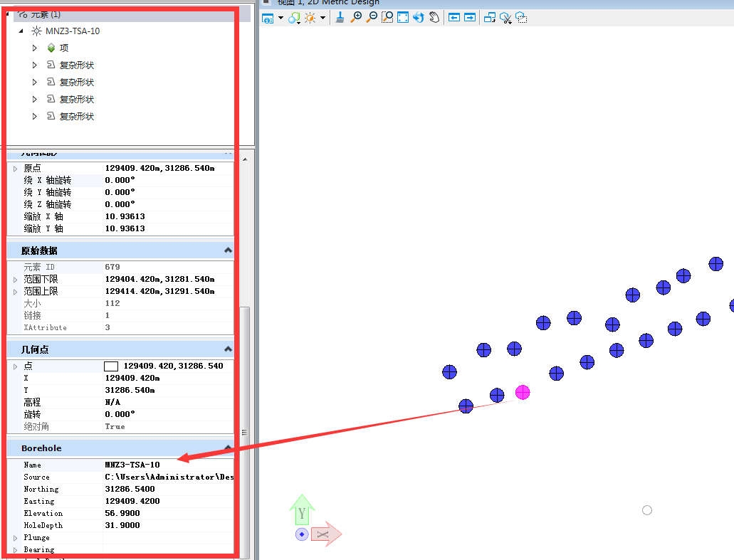Click the Update View brush icon
This screenshot has width=734, height=560.
click(340, 18)
